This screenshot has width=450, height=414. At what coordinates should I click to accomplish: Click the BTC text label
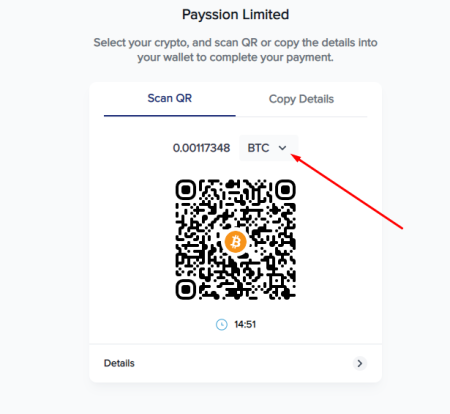click(258, 148)
